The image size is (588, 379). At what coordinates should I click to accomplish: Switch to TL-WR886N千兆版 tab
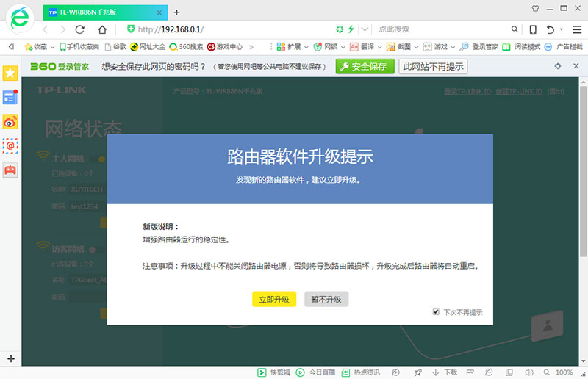pos(105,12)
